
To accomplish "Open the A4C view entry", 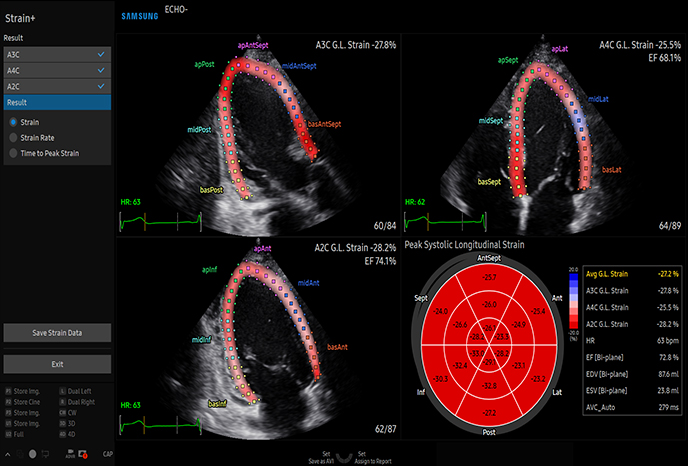I will point(55,70).
